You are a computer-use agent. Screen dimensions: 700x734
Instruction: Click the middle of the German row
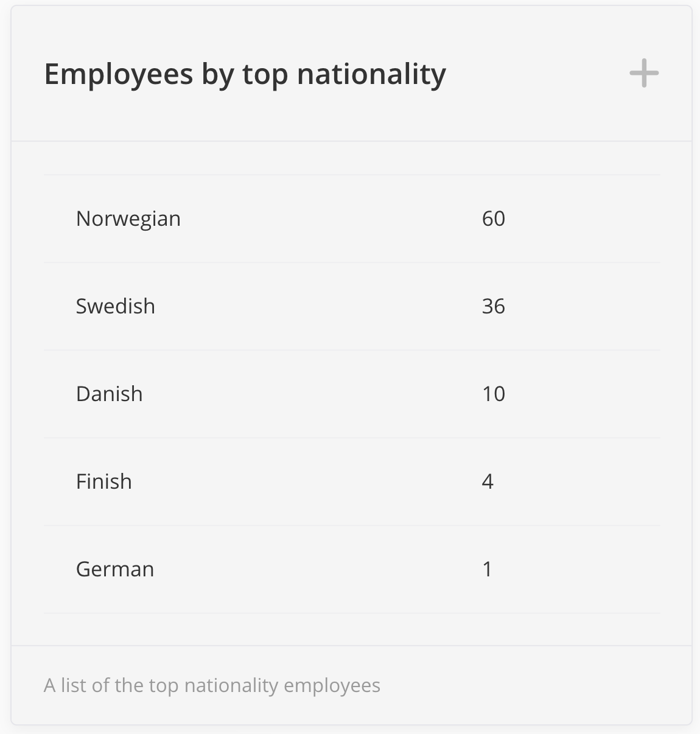tap(352, 569)
